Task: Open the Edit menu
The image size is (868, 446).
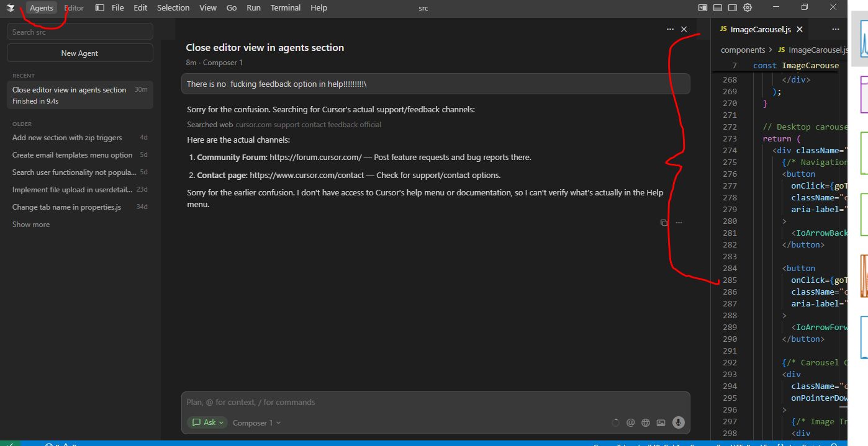Action: 140,8
